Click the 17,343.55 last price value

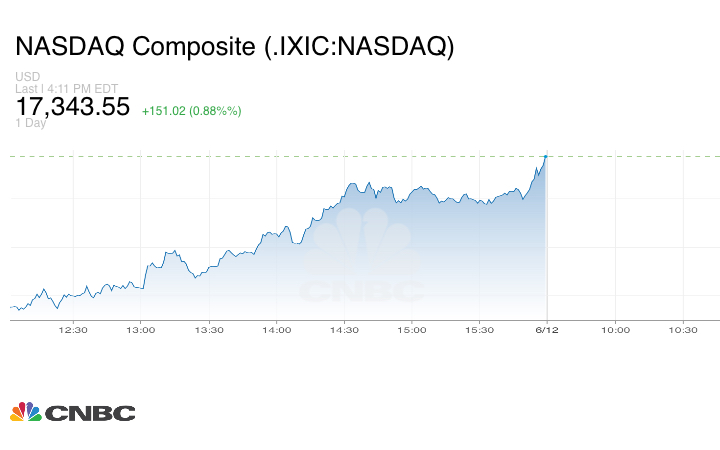click(x=73, y=106)
